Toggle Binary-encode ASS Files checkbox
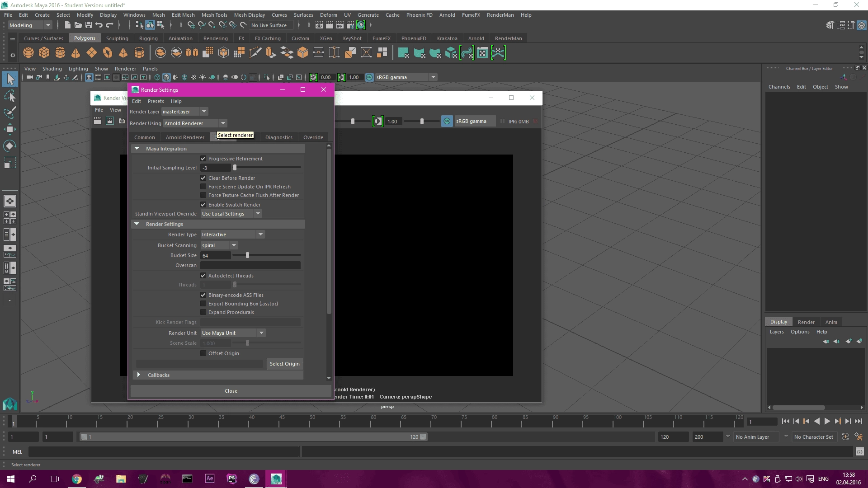This screenshot has height=488, width=868. coord(203,295)
